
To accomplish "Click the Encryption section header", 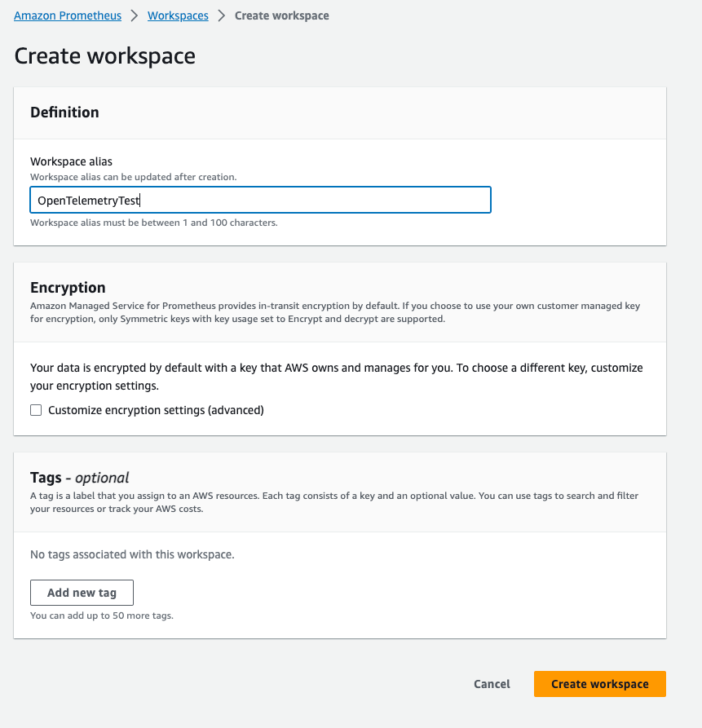I will [x=68, y=288].
